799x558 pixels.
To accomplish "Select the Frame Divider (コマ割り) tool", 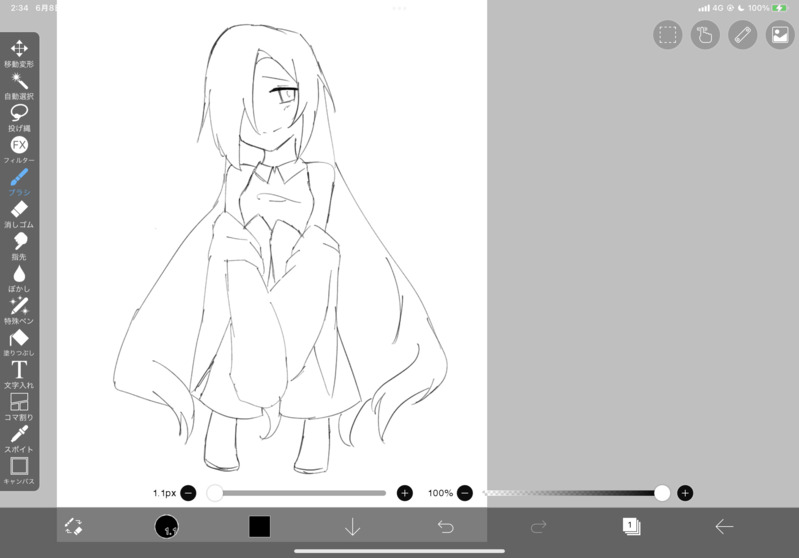I will pyautogui.click(x=19, y=407).
